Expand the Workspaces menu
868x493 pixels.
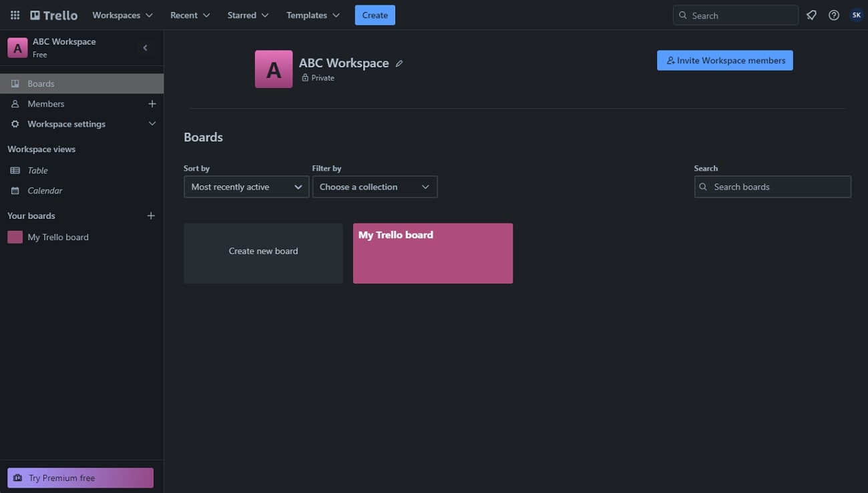click(122, 15)
